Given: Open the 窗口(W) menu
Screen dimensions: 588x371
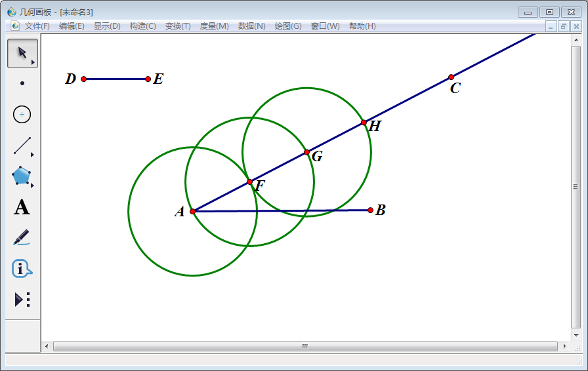Looking at the screenshot, I should [x=325, y=26].
